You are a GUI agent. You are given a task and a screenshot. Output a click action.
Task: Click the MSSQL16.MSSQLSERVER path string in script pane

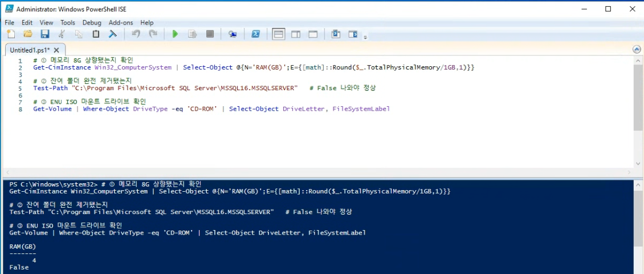(x=185, y=88)
